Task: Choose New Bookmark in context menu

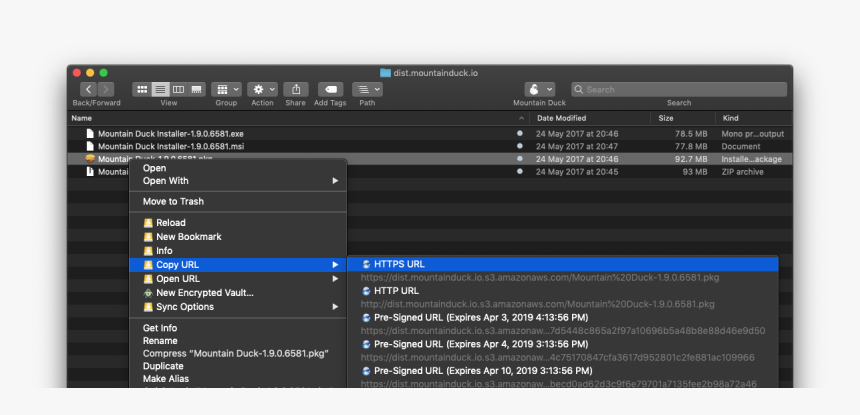Action: 237,237
